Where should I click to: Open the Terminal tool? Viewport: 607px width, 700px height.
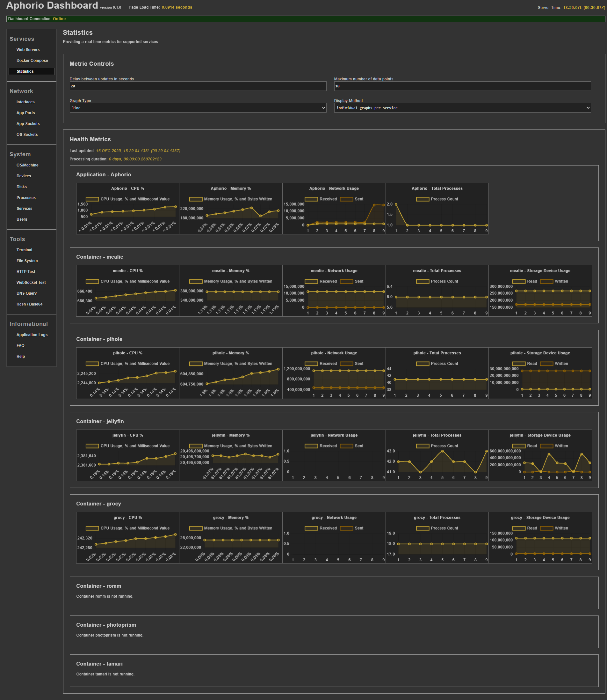point(25,250)
